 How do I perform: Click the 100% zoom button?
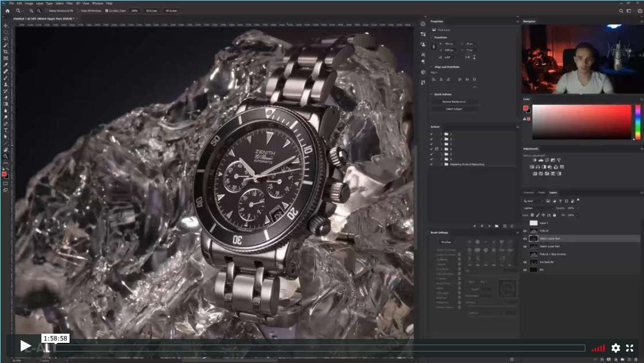[135, 11]
